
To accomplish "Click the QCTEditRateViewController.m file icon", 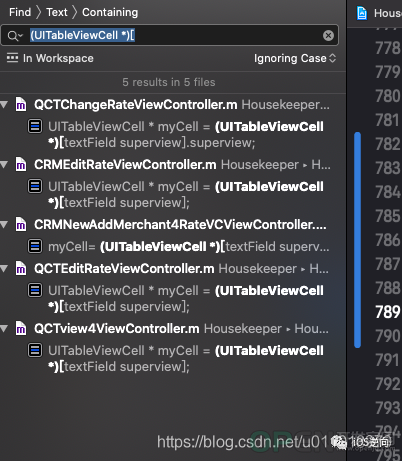I will coord(21,268).
